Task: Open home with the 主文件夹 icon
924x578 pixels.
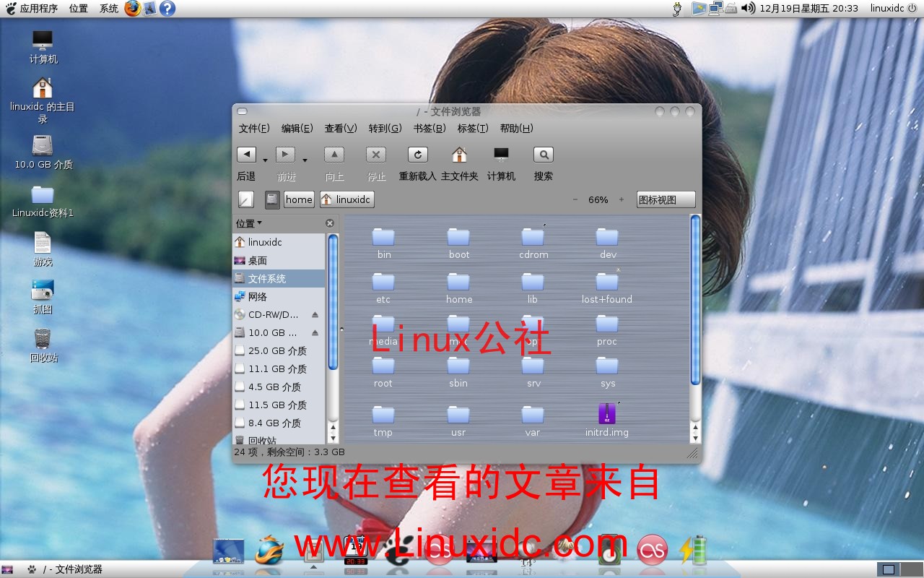Action: click(458, 154)
